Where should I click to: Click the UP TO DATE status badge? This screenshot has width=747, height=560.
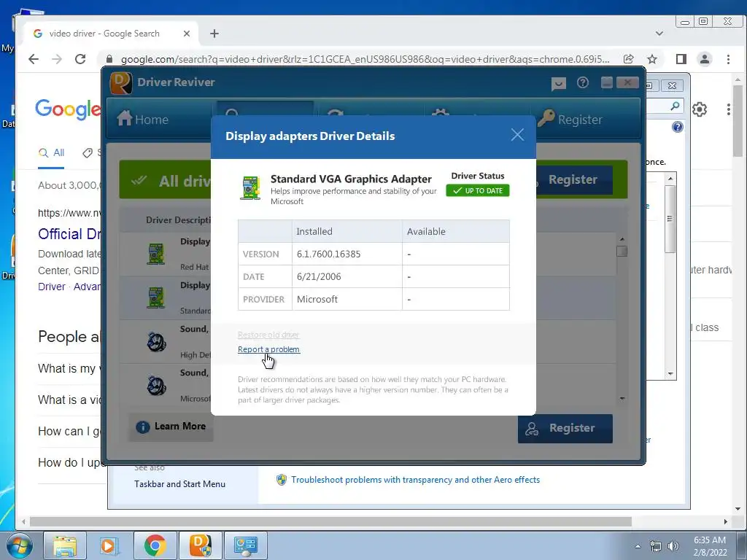[x=478, y=190]
